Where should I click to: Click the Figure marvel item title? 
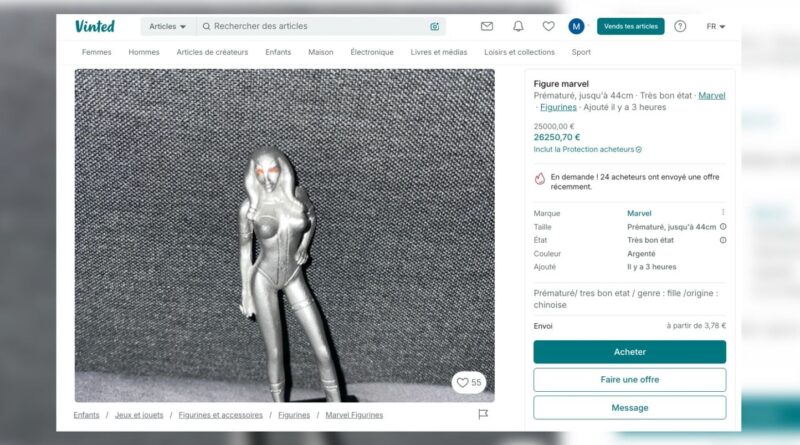pyautogui.click(x=561, y=84)
